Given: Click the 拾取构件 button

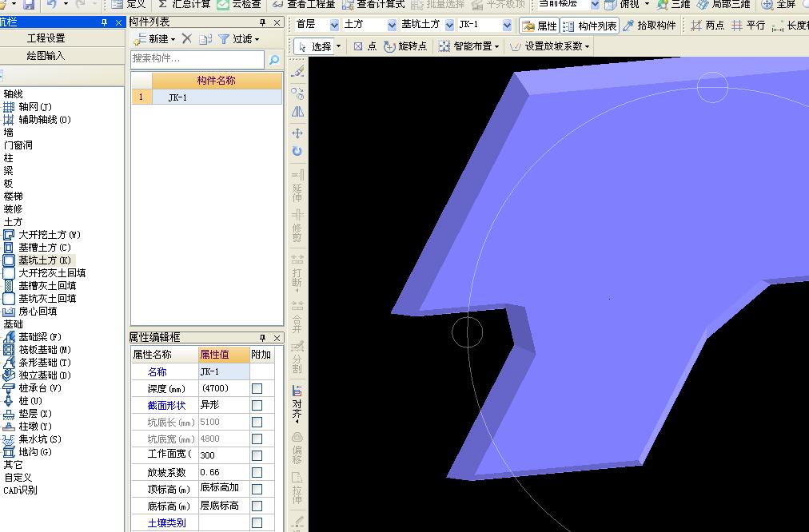Looking at the screenshot, I should click(650, 26).
